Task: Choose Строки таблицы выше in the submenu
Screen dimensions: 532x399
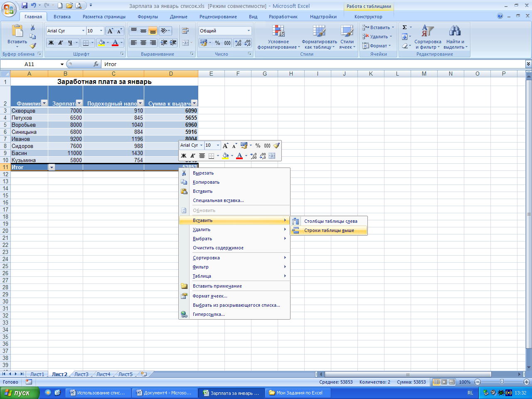Action: (329, 230)
